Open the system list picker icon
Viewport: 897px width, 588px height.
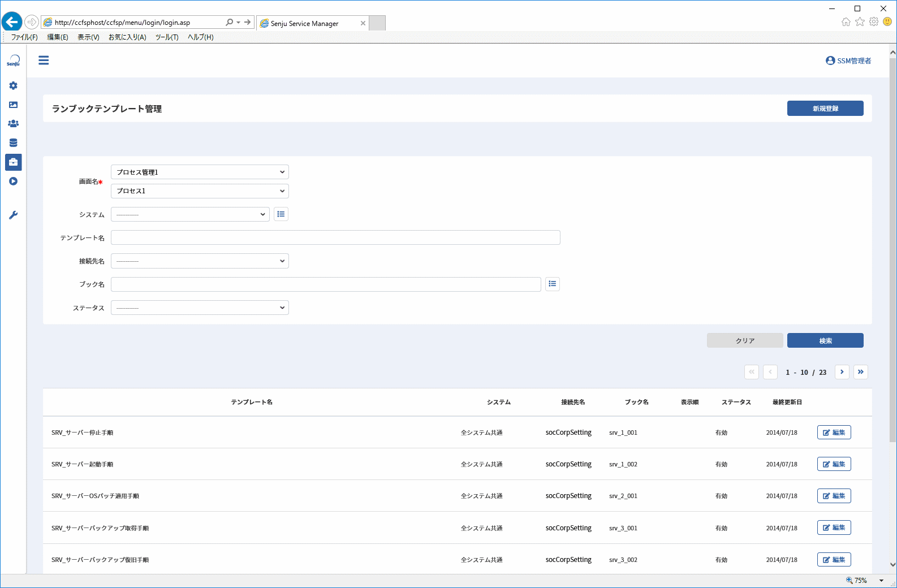click(x=281, y=214)
